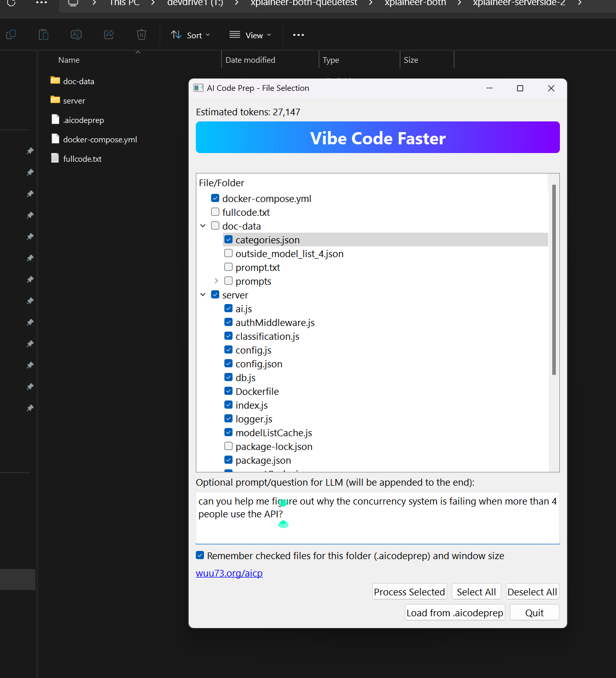Uncheck ai.js checkbox
The width and height of the screenshot is (616, 678).
point(228,308)
